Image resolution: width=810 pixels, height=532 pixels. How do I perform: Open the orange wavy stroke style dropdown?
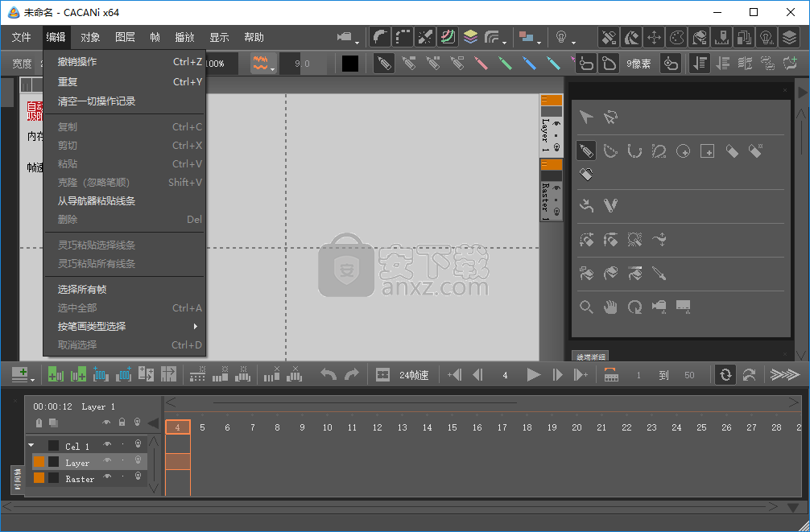click(x=263, y=64)
